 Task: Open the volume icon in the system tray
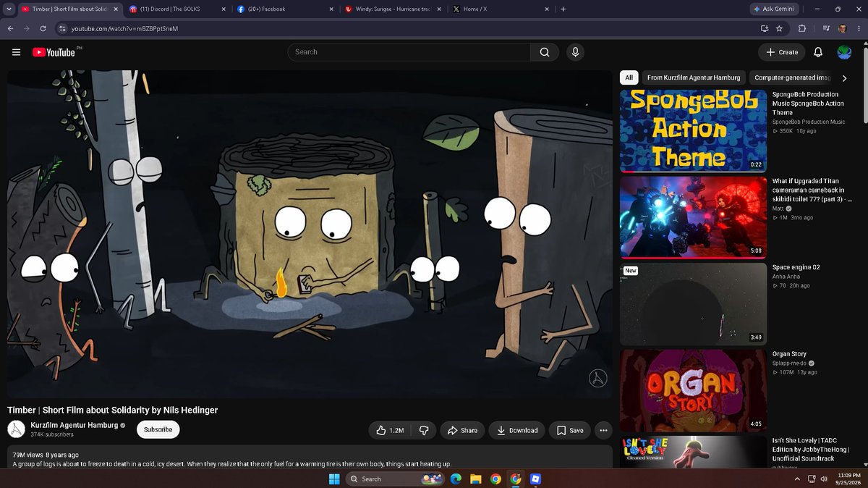point(823,479)
